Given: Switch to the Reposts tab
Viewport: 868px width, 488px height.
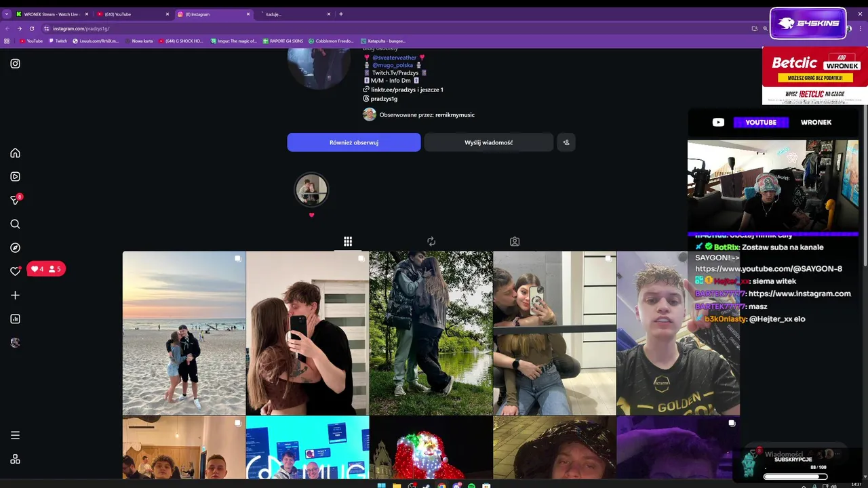Looking at the screenshot, I should coord(431,241).
